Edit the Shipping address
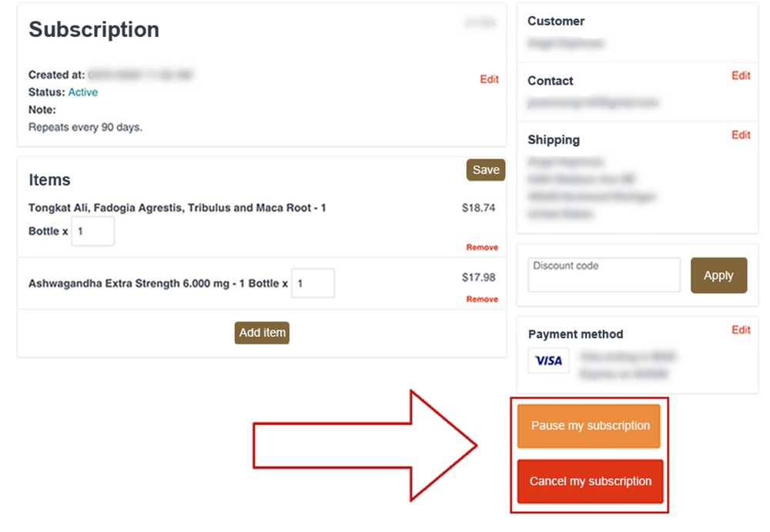Screen dimensions: 770x532 click(741, 135)
